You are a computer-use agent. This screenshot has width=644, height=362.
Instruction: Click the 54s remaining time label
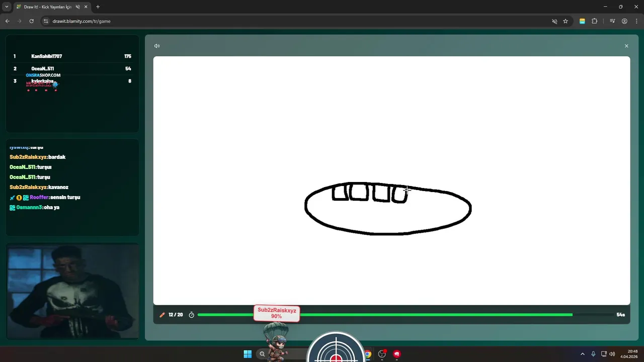coord(620,315)
